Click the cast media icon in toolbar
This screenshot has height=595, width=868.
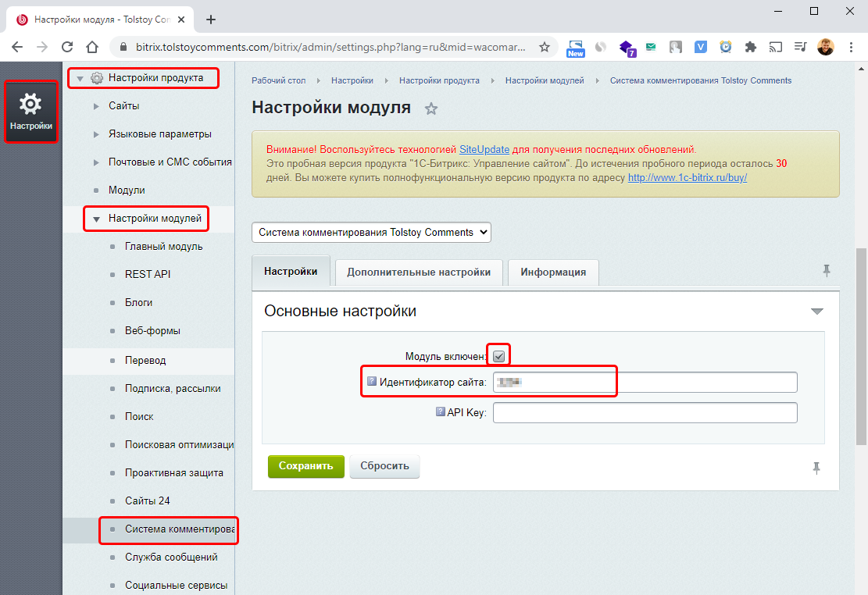(776, 47)
